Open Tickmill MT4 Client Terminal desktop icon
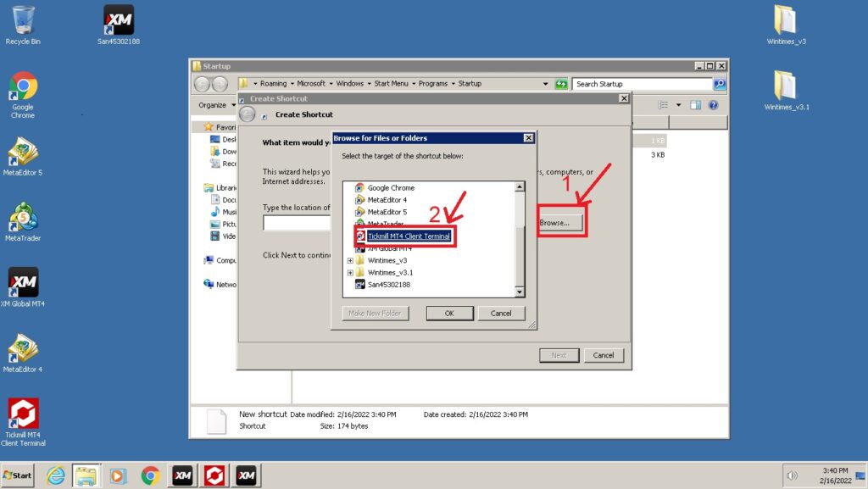Image resolution: width=868 pixels, height=489 pixels. point(23,422)
